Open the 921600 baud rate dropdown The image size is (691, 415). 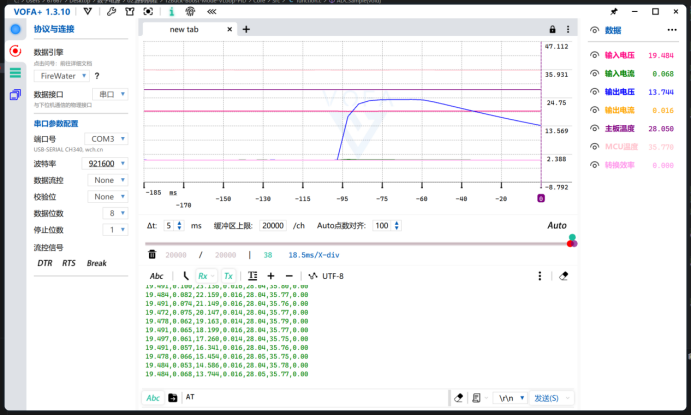[x=108, y=163]
